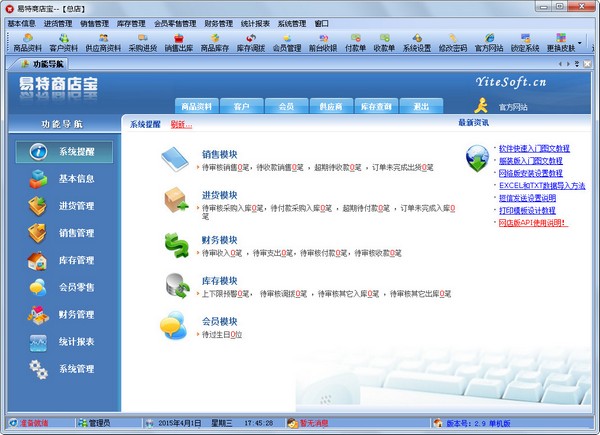Click 退出 header tab button
600x435 pixels.
(x=421, y=106)
